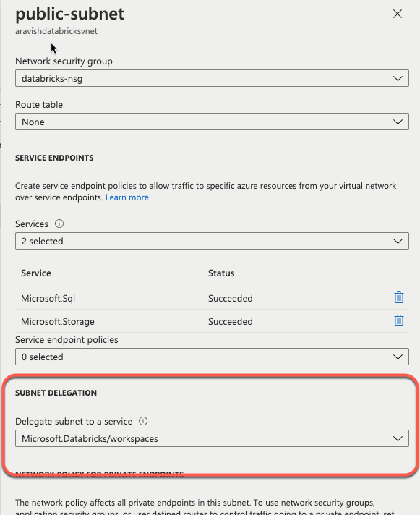The height and width of the screenshot is (515, 420).
Task: Close the public-subnet panel
Action: 398,14
